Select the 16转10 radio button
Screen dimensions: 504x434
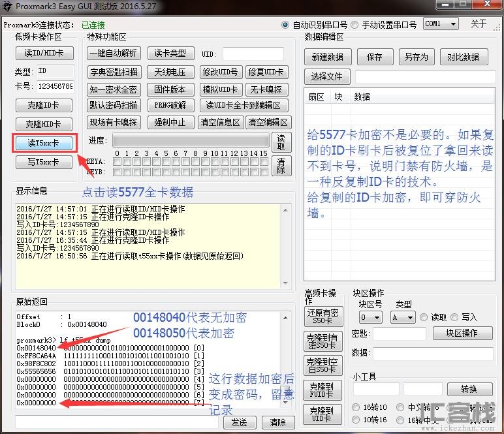click(356, 407)
